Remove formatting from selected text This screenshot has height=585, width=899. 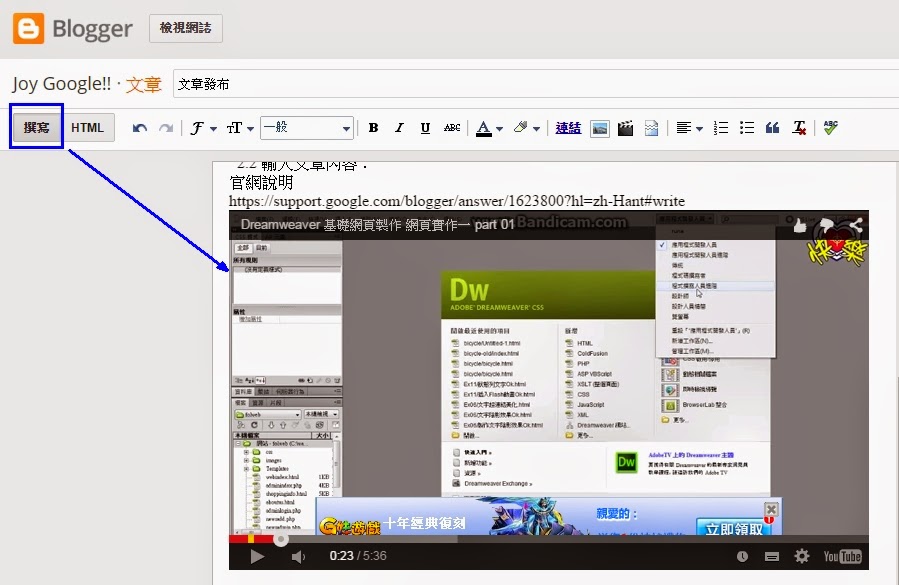coord(799,128)
